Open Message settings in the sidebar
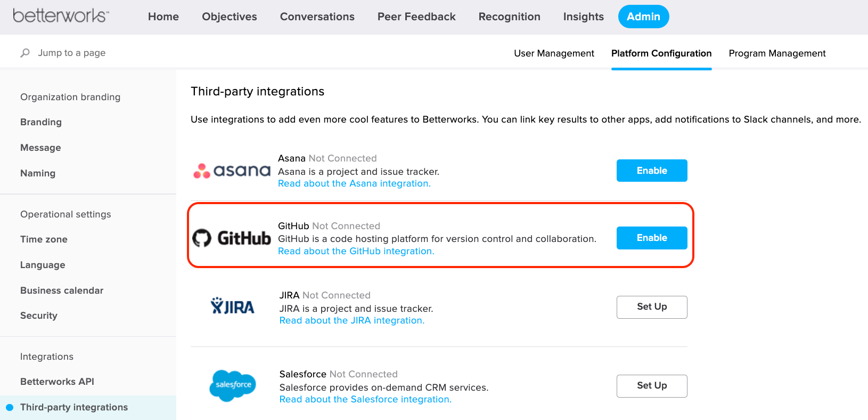The image size is (868, 420). click(x=40, y=148)
